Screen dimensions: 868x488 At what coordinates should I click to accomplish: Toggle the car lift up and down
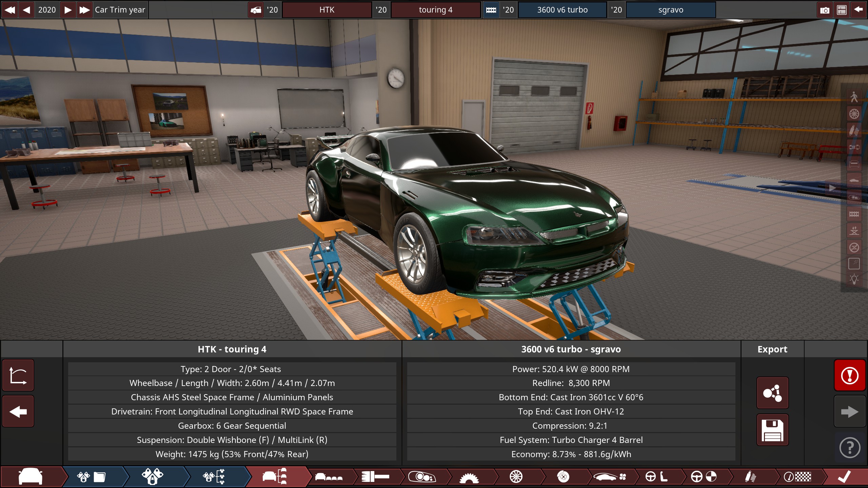(x=854, y=230)
